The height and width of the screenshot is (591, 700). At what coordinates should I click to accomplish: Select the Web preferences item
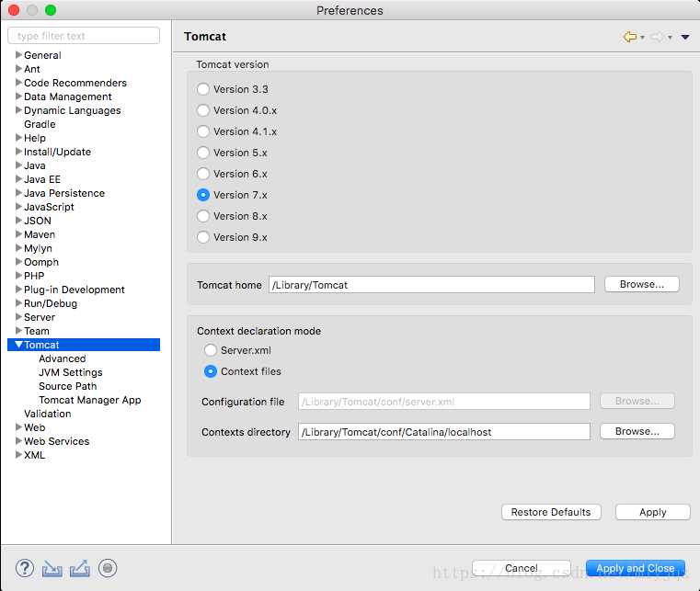coord(34,427)
